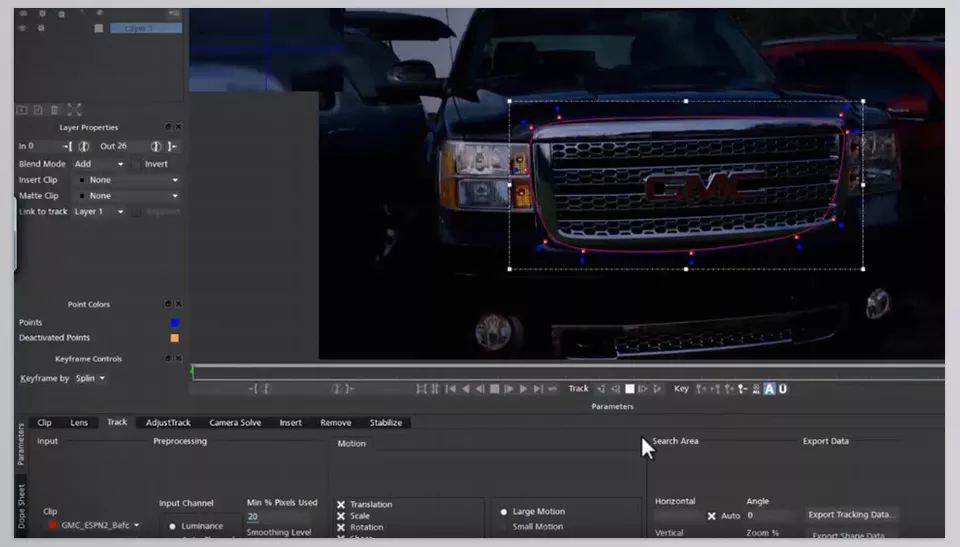This screenshot has width=960, height=547.
Task: Toggle visibility eye of Layer 1
Action: point(23,28)
